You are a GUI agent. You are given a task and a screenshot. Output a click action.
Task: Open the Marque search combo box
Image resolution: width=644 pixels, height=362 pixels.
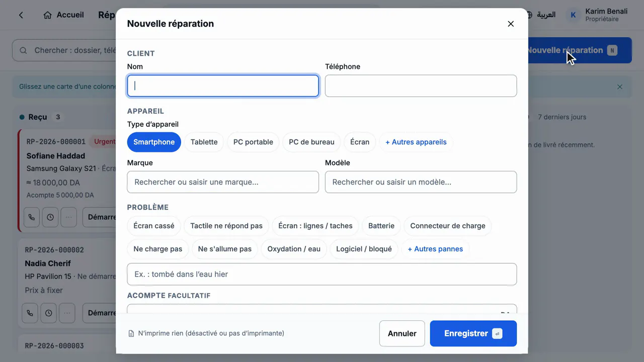pyautogui.click(x=223, y=182)
